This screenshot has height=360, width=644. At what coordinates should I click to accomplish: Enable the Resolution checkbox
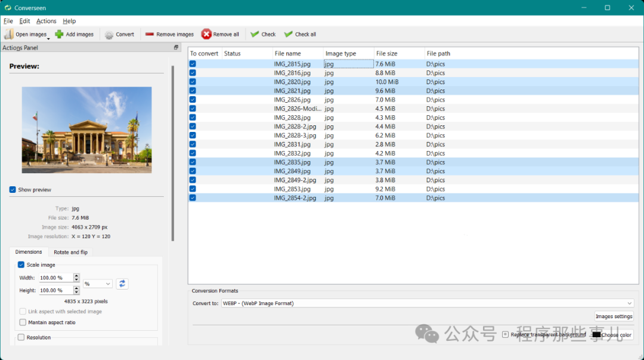(x=21, y=337)
